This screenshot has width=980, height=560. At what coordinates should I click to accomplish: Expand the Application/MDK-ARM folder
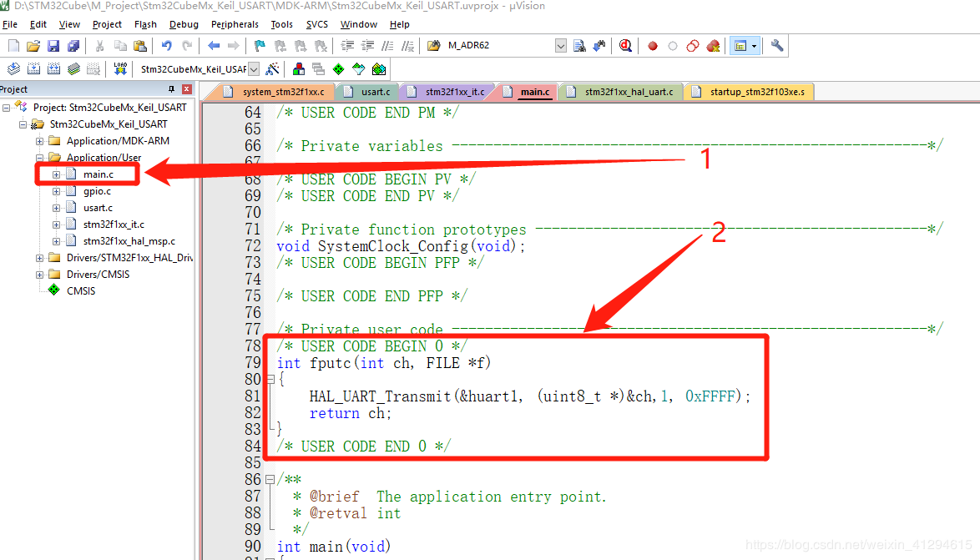click(39, 141)
